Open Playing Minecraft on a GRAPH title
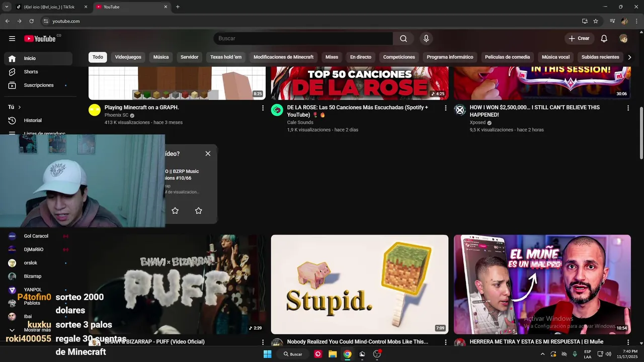Image resolution: width=644 pixels, height=362 pixels. (x=142, y=108)
